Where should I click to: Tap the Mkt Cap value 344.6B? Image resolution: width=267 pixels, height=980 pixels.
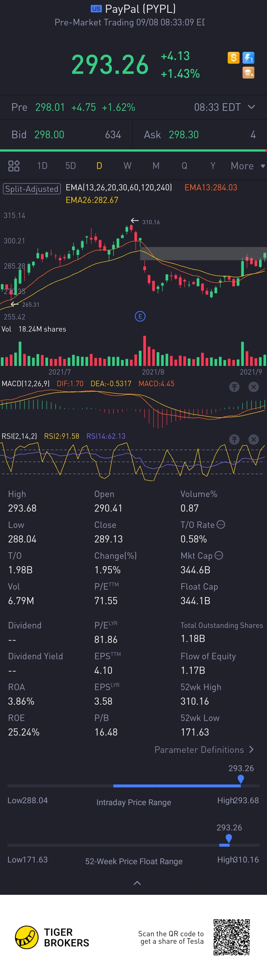195,570
